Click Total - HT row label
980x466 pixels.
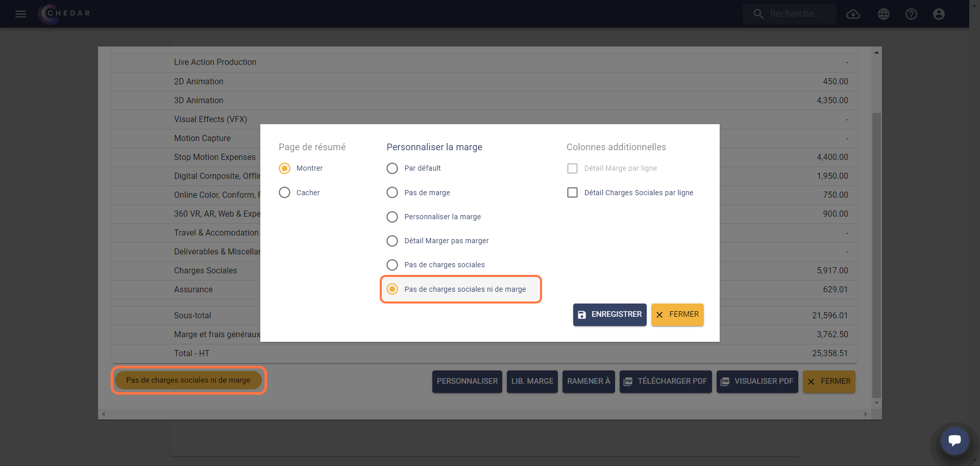(191, 353)
